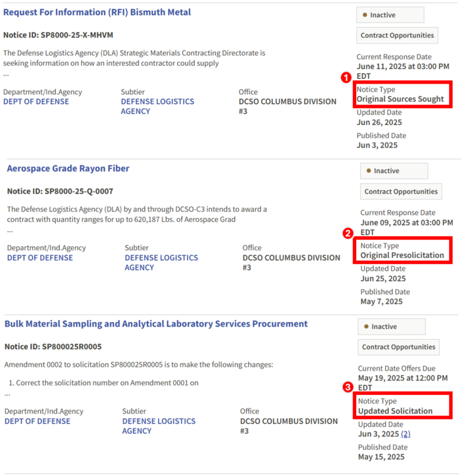
Task: Click Contract Opportunities button on the Rayon Fiber notice
Action: click(401, 192)
